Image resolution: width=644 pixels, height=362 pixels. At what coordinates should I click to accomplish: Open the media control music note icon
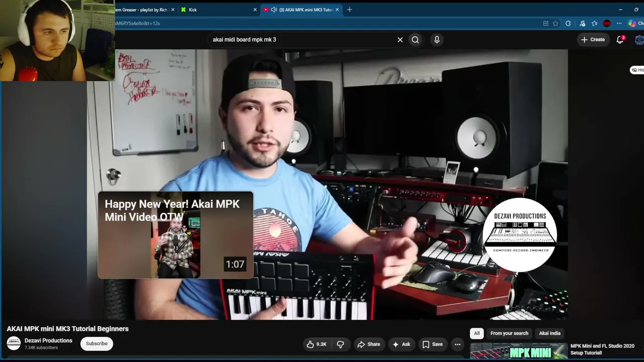[x=582, y=23]
